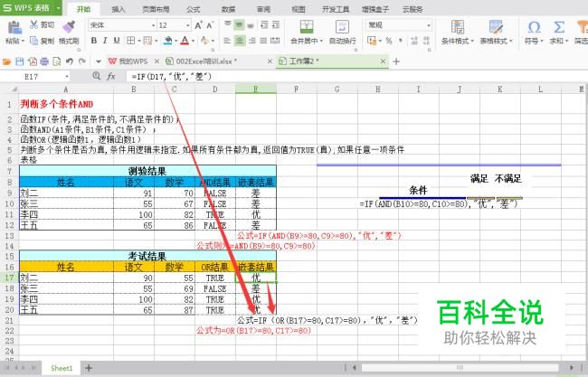
Task: Select the Sheet1 worksheet tab
Action: click(62, 368)
